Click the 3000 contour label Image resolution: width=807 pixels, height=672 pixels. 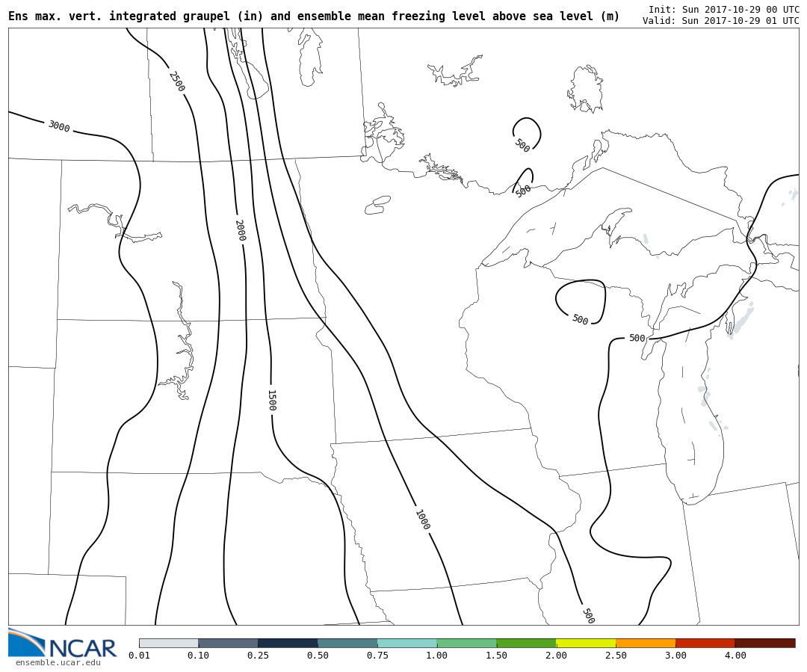(59, 126)
